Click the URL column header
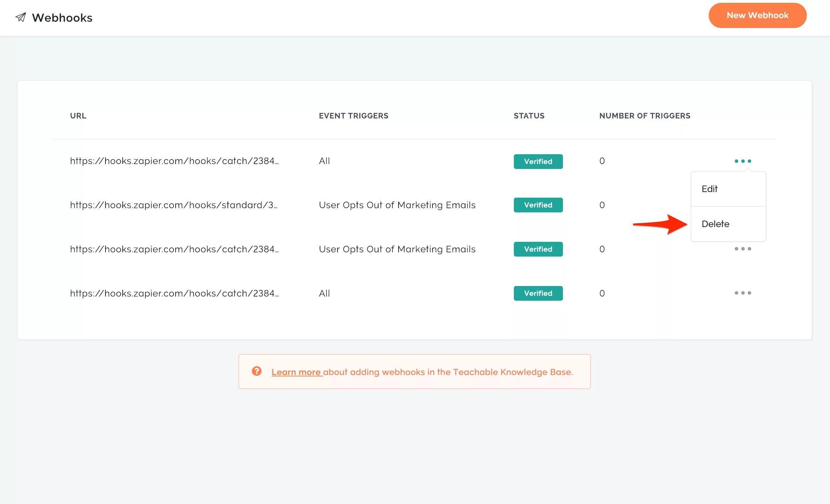830x504 pixels. pyautogui.click(x=78, y=116)
